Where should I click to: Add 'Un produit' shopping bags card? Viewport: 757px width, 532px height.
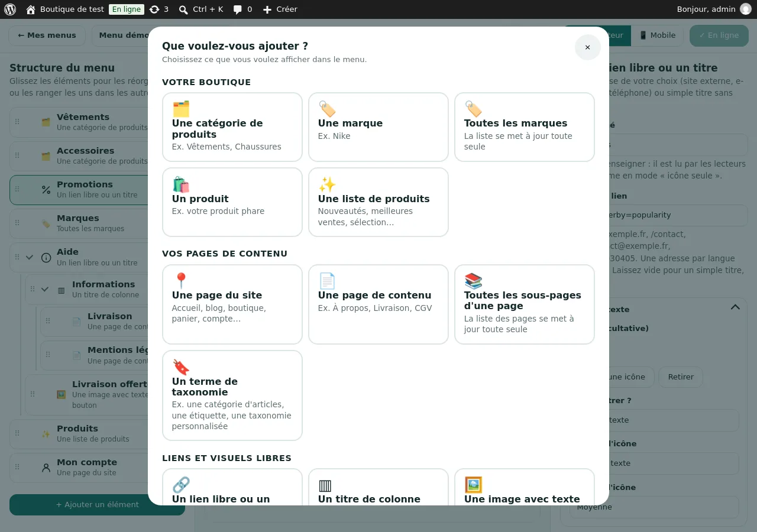click(232, 202)
